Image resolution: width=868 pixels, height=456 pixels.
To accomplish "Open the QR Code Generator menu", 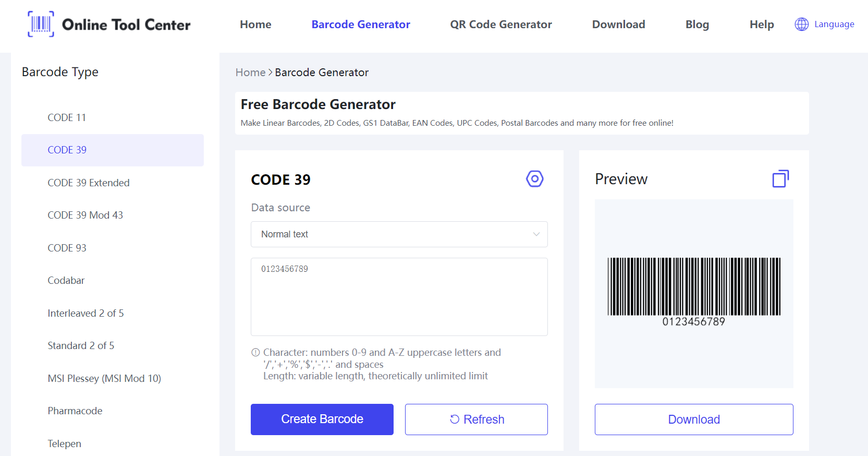I will click(501, 25).
